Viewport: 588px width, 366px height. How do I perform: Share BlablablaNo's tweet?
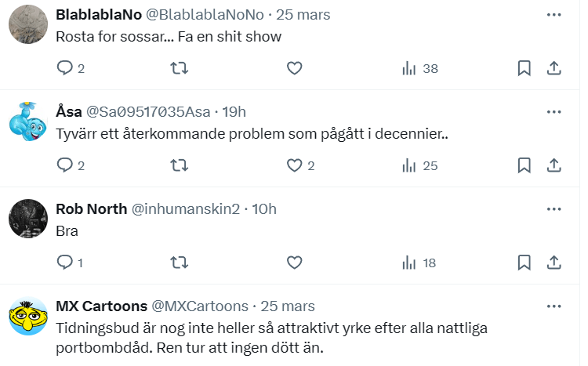click(554, 69)
